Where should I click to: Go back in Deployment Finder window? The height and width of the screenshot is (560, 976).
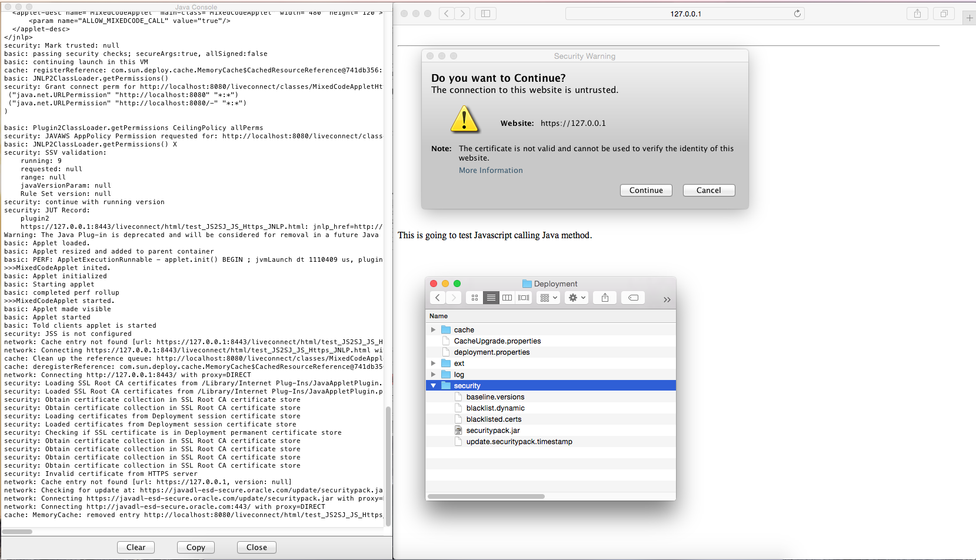(x=438, y=298)
